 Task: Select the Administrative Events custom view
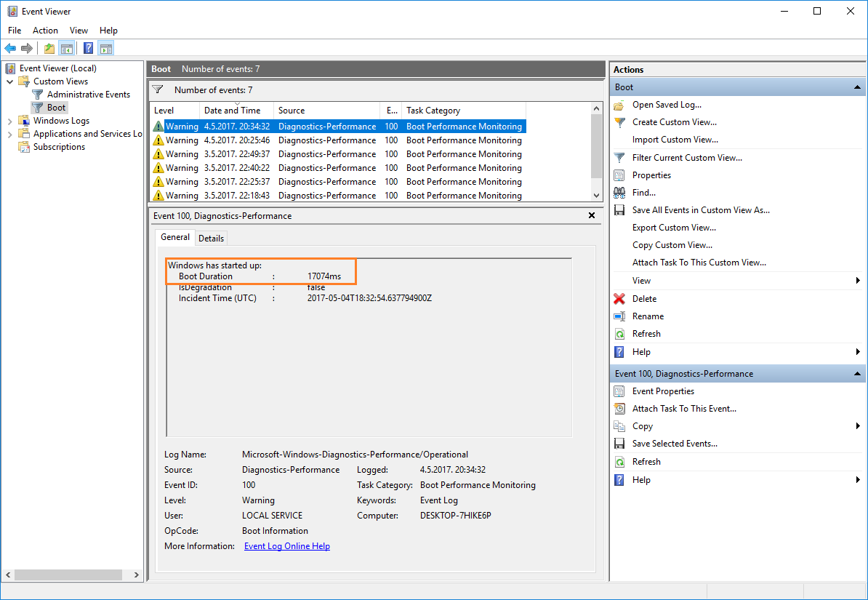pyautogui.click(x=88, y=95)
